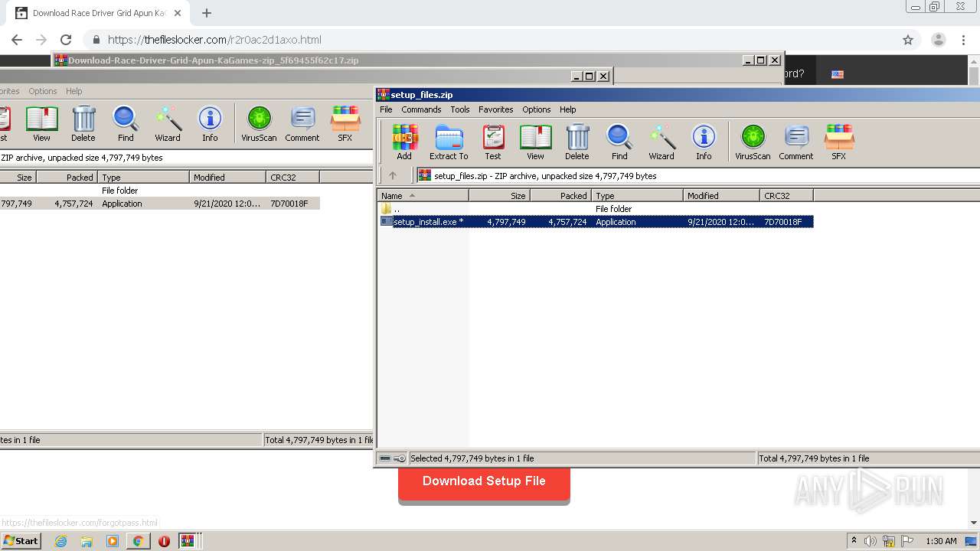Sort by Size column in setup_files.zip
Screen dimensions: 980x551
[500, 196]
